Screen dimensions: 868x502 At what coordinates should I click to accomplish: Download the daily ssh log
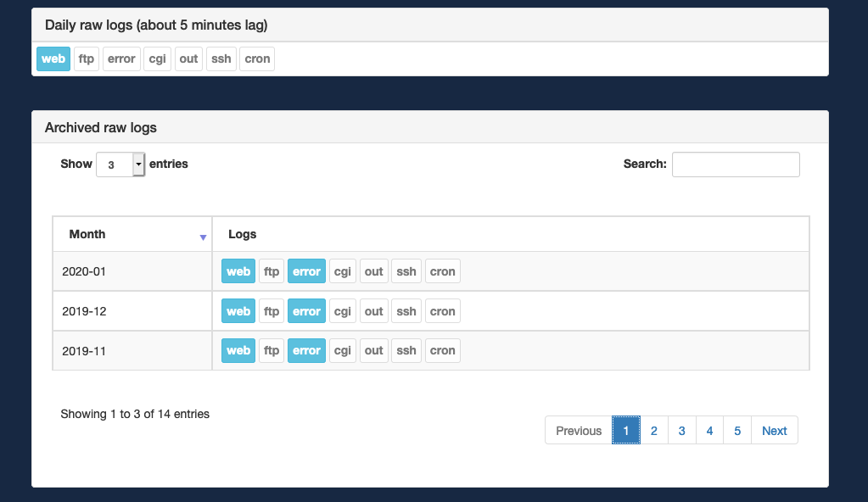pyautogui.click(x=221, y=59)
